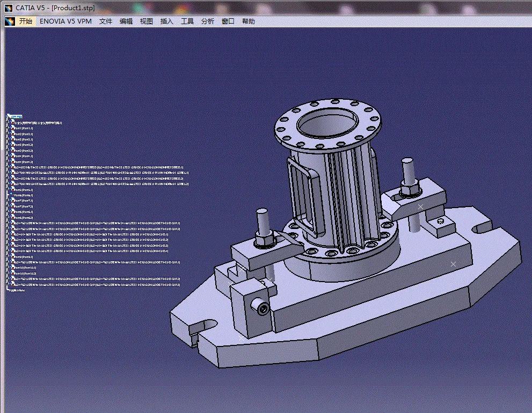Click the part icon of Part10 (Part10.1)
The image size is (532, 413).
(12, 267)
